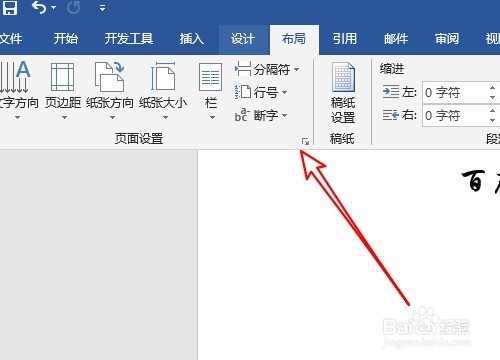Switch to the 引用 tab
This screenshot has height=360, width=500.
(x=345, y=39)
